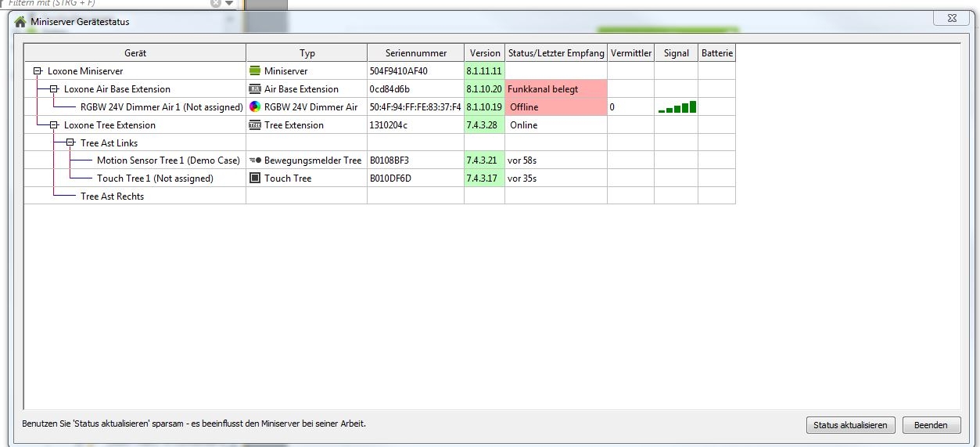Click serial number 504F9410AF40
Screen dimensions: 980x447
399,71
